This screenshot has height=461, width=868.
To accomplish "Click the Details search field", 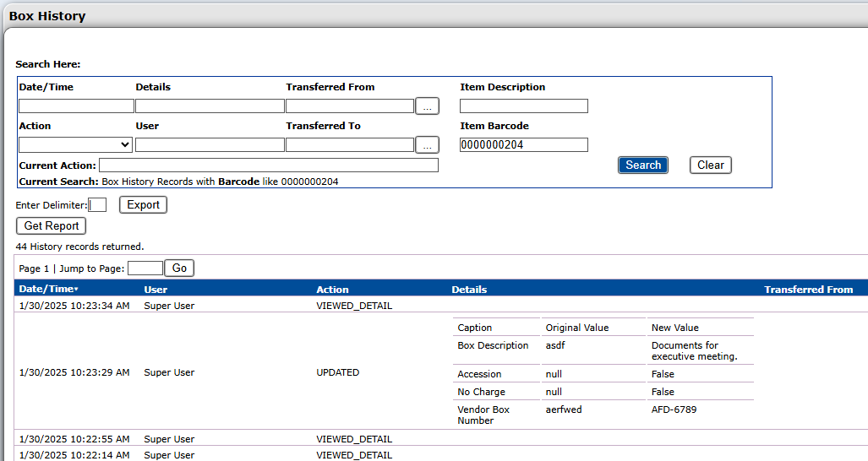I will pos(210,106).
